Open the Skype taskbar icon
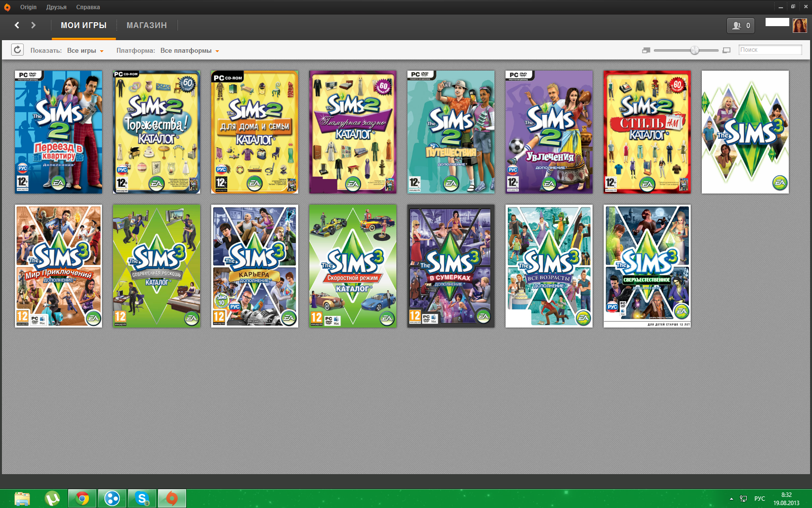812x508 pixels. click(x=142, y=498)
